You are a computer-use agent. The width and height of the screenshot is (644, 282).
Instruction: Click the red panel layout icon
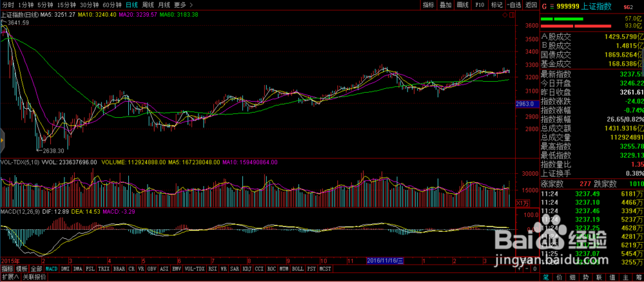click(512, 15)
